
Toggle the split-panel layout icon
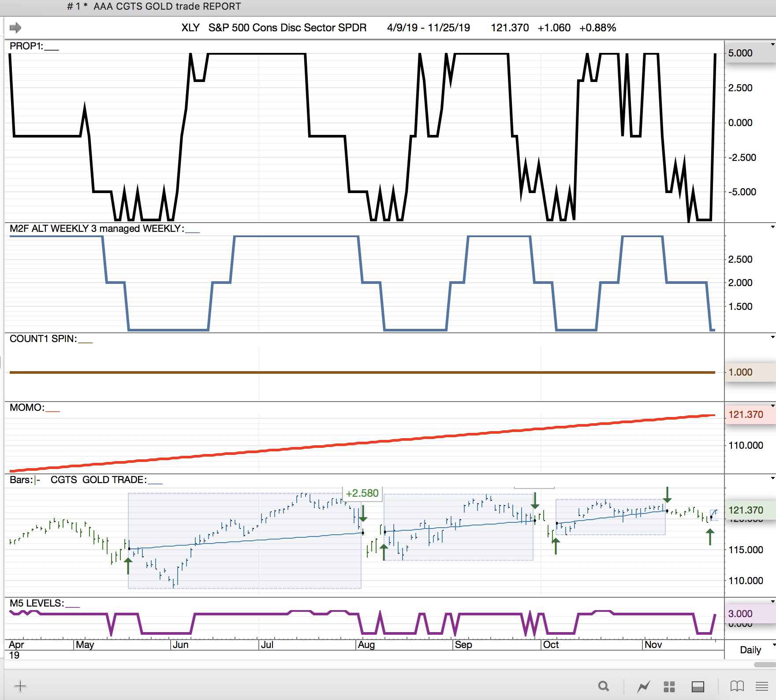[698, 686]
